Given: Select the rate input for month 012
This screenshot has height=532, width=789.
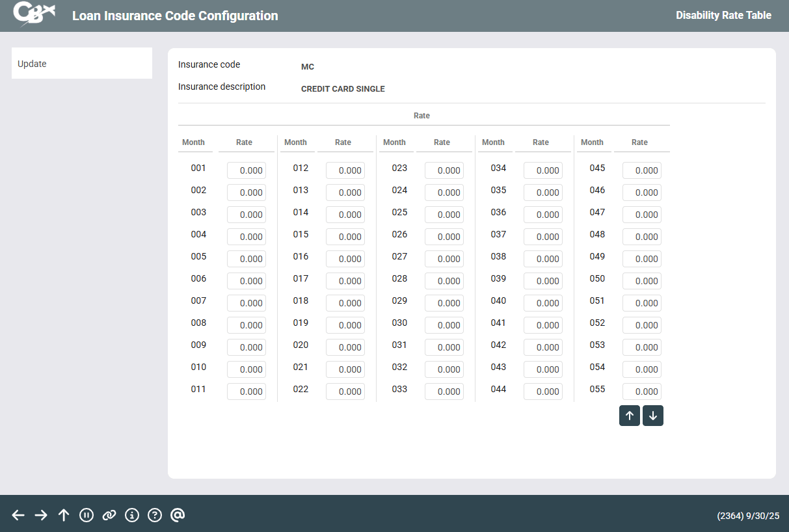Looking at the screenshot, I should [x=345, y=170].
